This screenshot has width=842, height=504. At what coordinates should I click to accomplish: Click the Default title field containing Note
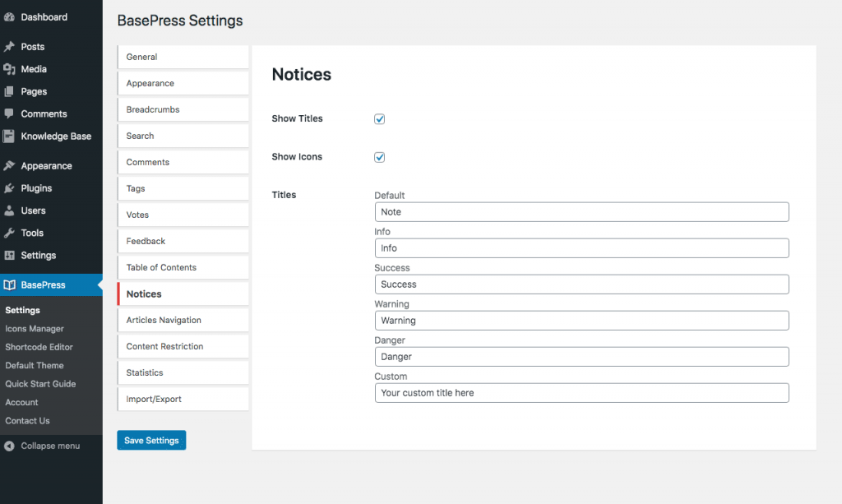tap(581, 212)
